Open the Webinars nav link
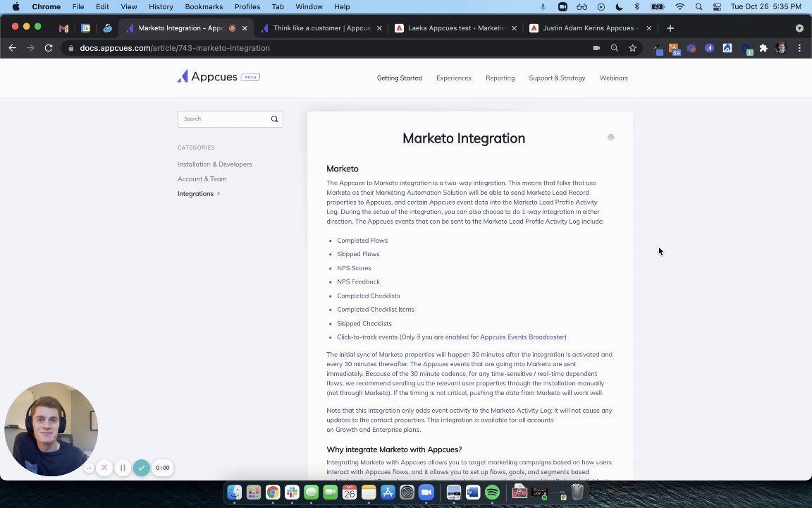This screenshot has width=812, height=508. pyautogui.click(x=614, y=78)
